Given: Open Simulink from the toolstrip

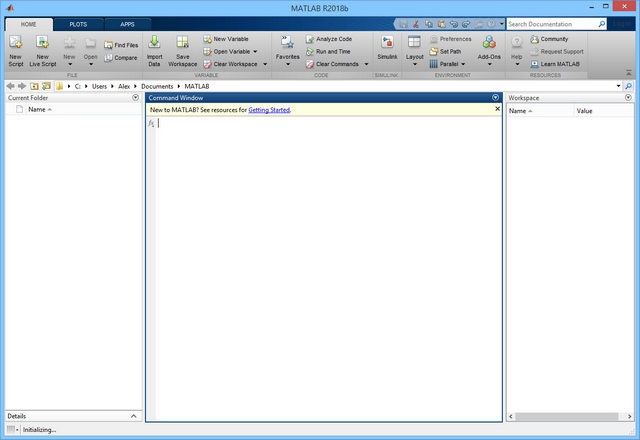Looking at the screenshot, I should coord(387,46).
